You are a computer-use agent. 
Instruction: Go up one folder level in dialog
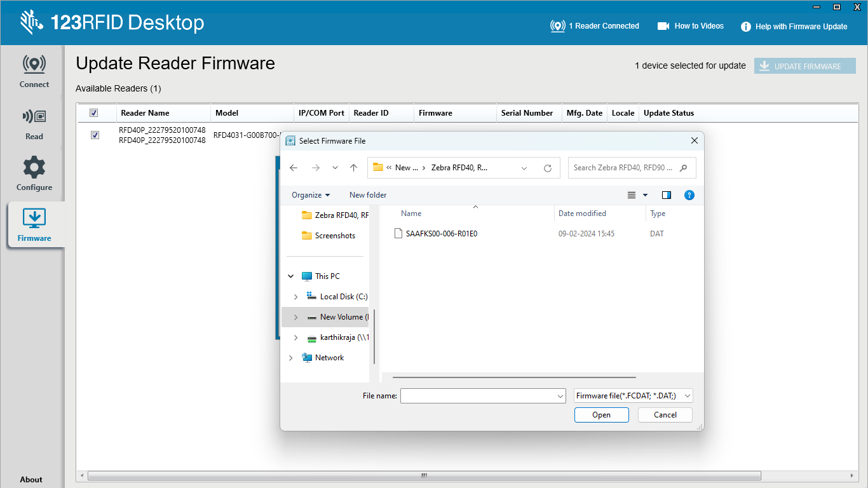click(x=354, y=168)
